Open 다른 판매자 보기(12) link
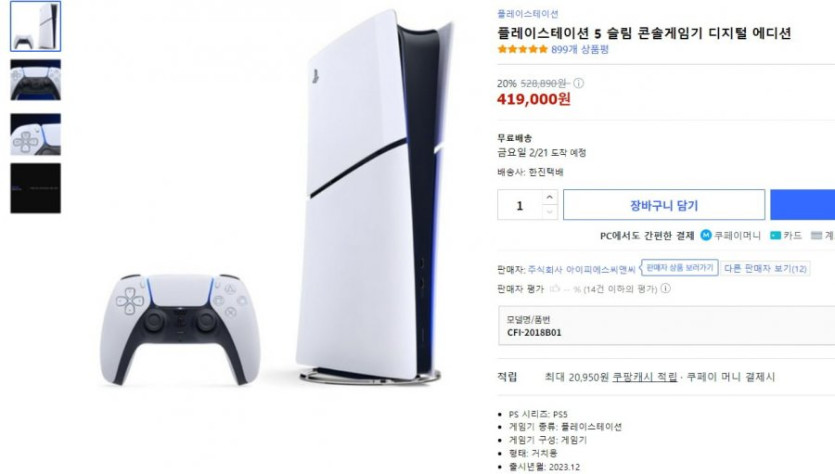Image resolution: width=835 pixels, height=474 pixels. click(766, 268)
